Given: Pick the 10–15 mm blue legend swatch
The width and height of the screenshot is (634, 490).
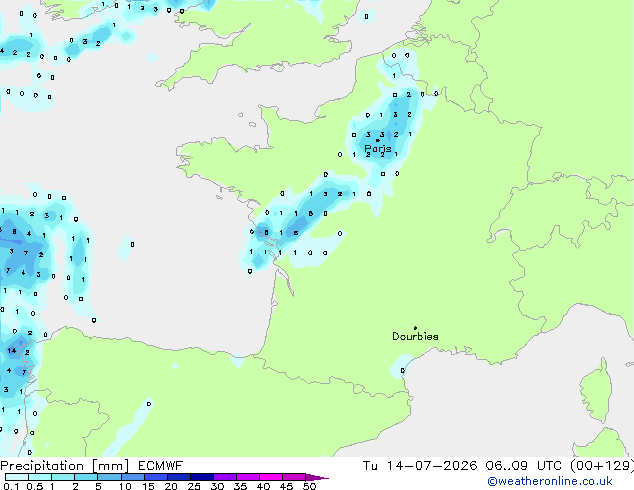Looking at the screenshot, I should (x=132, y=477).
